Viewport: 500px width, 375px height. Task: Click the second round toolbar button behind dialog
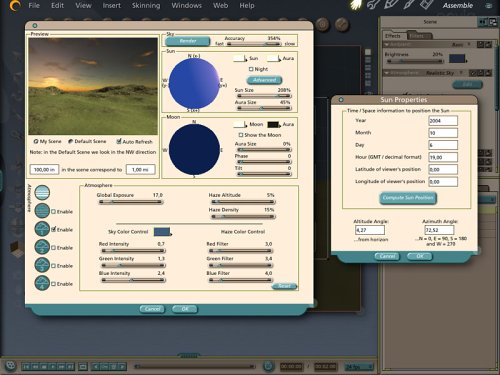point(342,24)
